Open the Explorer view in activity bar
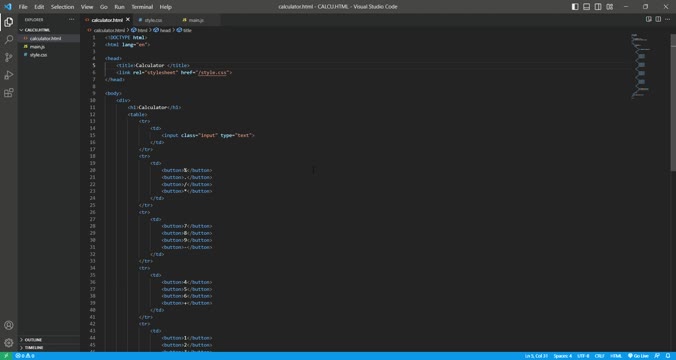The width and height of the screenshot is (676, 360). 9,22
